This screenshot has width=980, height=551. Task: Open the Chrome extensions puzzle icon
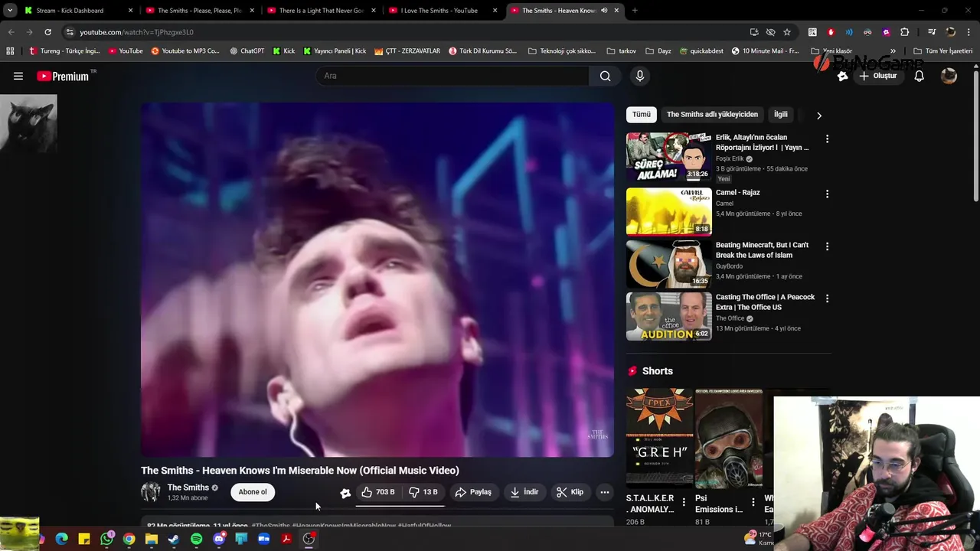(x=904, y=32)
